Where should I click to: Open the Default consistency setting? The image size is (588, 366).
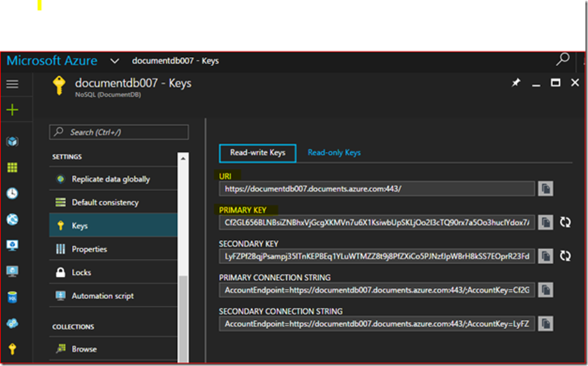105,202
